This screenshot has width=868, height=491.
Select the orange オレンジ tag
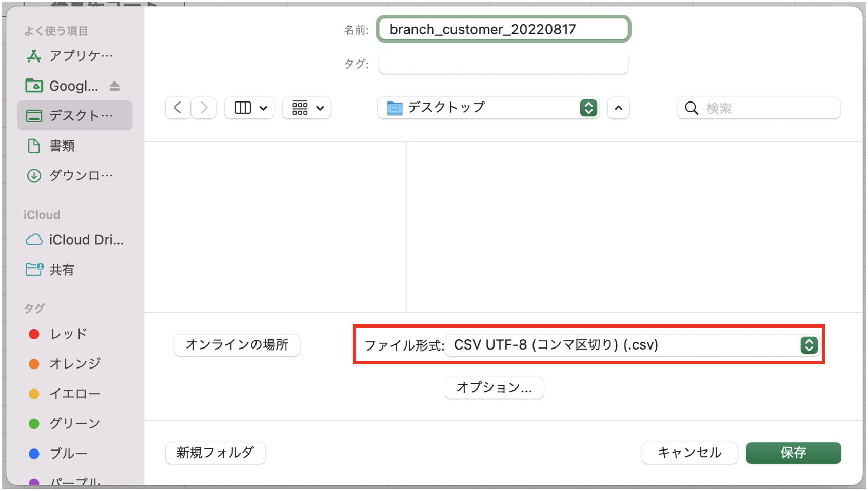coord(75,364)
